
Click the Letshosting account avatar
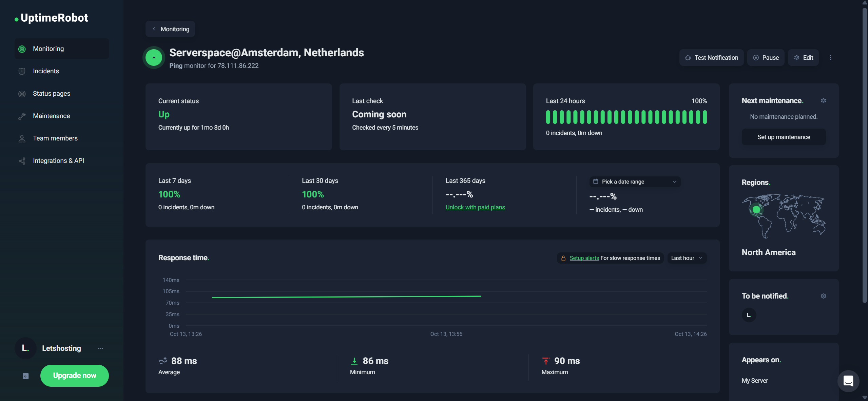click(25, 348)
